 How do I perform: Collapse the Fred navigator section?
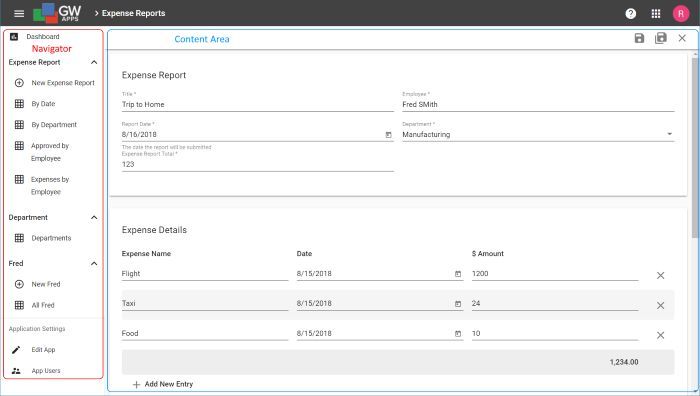[x=94, y=263]
